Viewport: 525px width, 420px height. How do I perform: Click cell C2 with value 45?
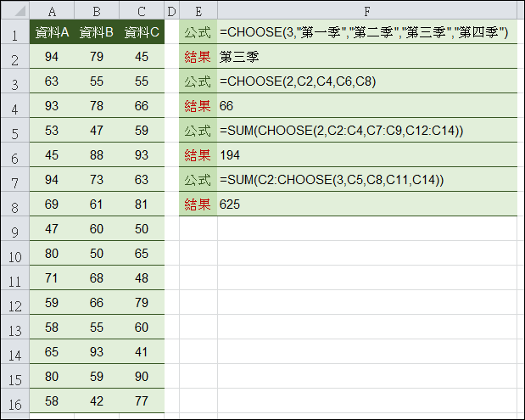pyautogui.click(x=142, y=56)
